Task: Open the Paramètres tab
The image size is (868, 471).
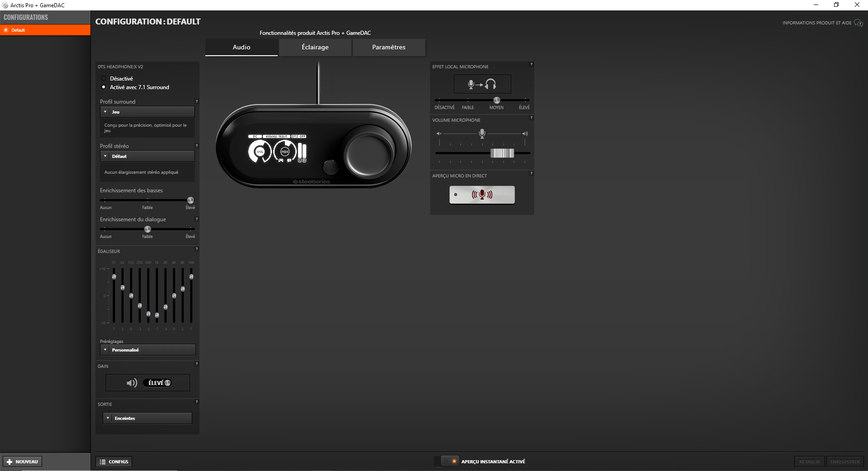Action: click(389, 47)
